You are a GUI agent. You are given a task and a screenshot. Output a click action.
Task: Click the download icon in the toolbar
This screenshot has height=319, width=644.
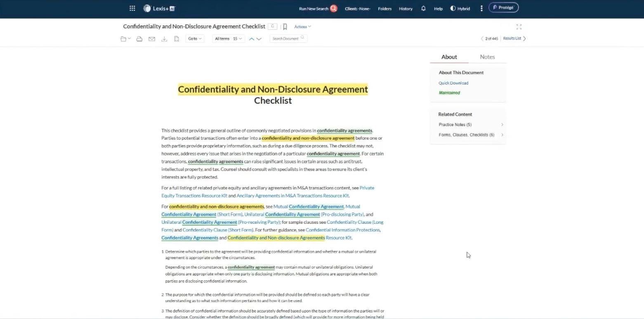(x=164, y=39)
